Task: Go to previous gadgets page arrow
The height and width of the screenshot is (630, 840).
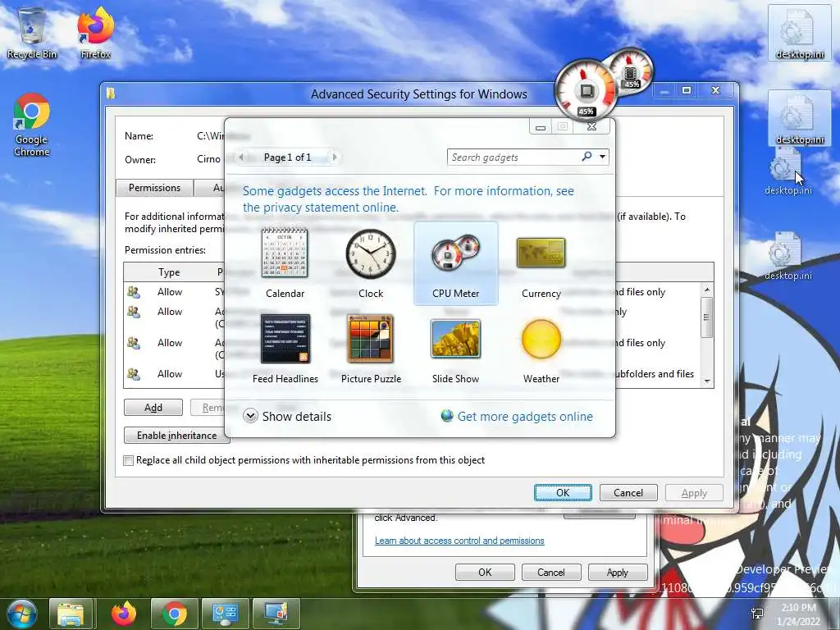Action: coord(242,157)
